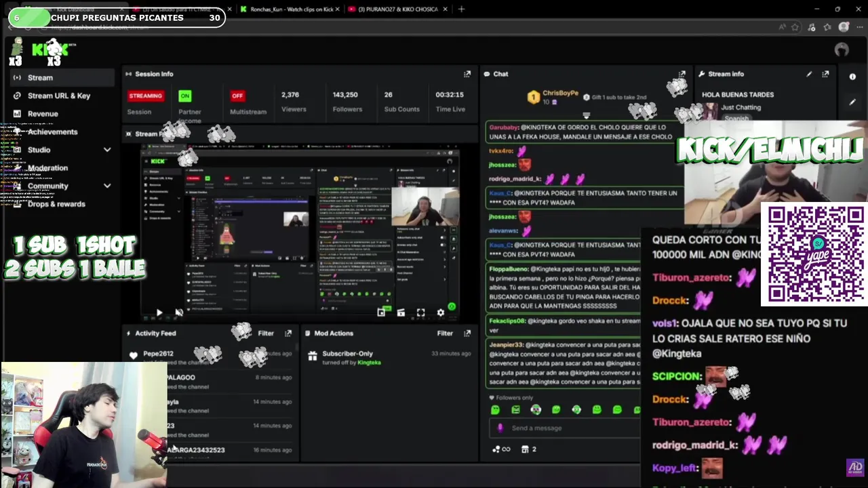This screenshot has width=868, height=488.
Task: Click the purple icon in message box
Action: (500, 428)
